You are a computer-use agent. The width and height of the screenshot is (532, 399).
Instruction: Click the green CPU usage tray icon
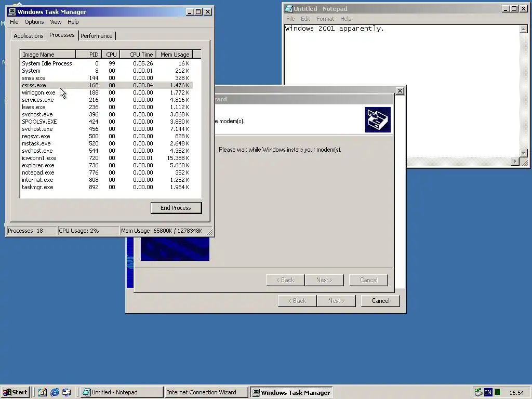(x=498, y=392)
